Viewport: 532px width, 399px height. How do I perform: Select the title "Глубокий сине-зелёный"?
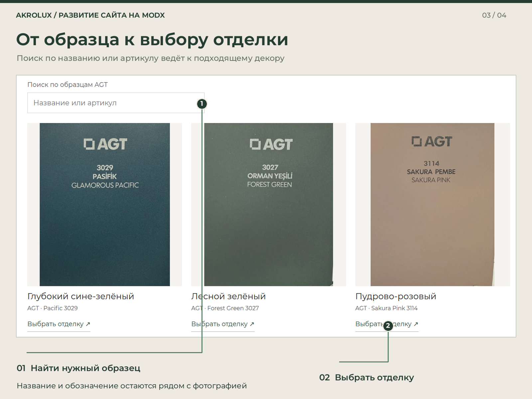(x=81, y=296)
